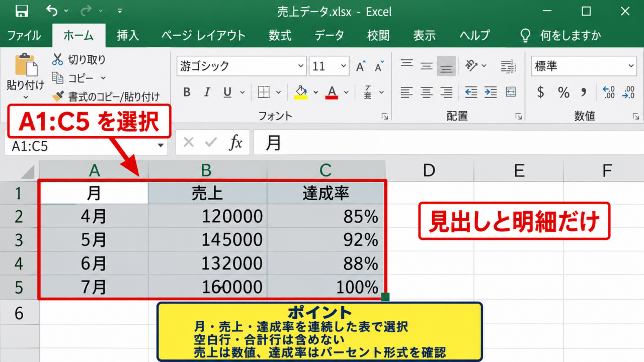The width and height of the screenshot is (644, 362).
Task: Show phonetic furigana settings icon
Action: (368, 92)
